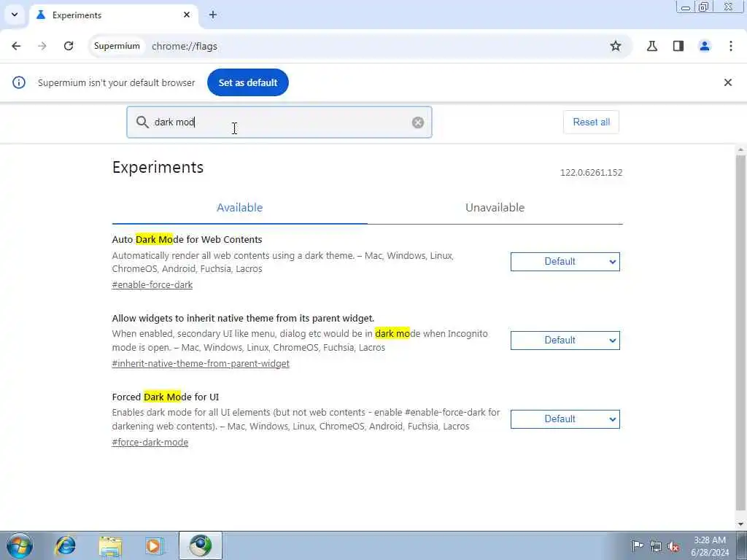The height and width of the screenshot is (560, 747).
Task: Open the Experiments flask icon in toolbar
Action: click(x=652, y=46)
